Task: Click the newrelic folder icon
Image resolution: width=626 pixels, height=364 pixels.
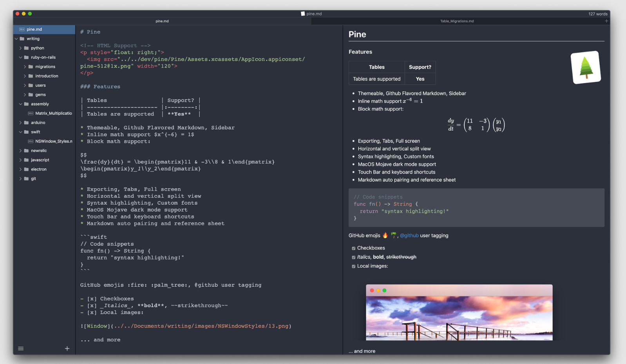Action: click(27, 151)
